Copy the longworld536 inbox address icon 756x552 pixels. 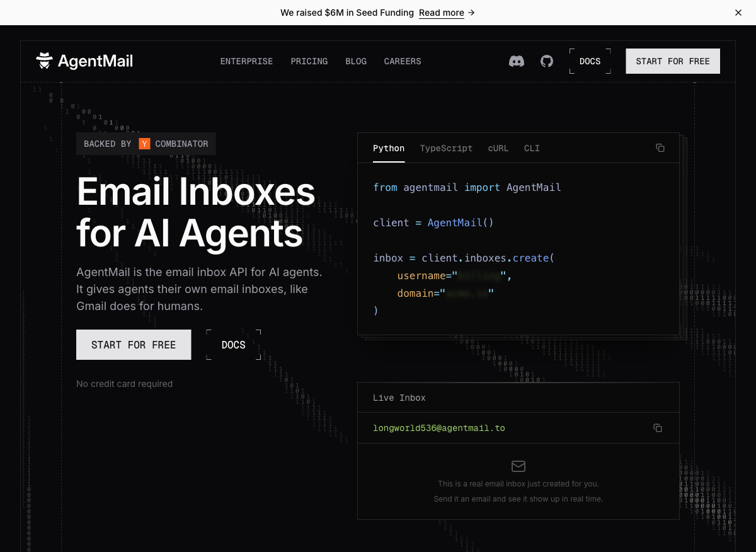[658, 428]
